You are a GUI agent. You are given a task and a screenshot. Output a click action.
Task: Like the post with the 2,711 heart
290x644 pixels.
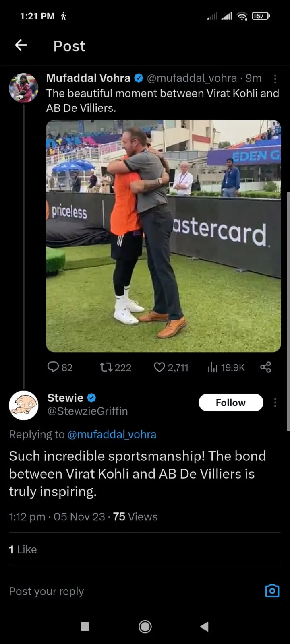point(159,367)
